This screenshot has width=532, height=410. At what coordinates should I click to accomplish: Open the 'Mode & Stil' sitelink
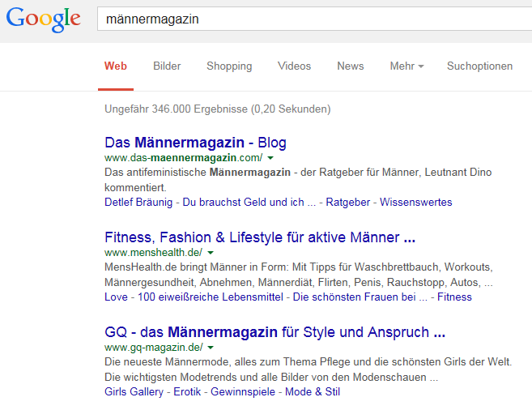pyautogui.click(x=313, y=391)
